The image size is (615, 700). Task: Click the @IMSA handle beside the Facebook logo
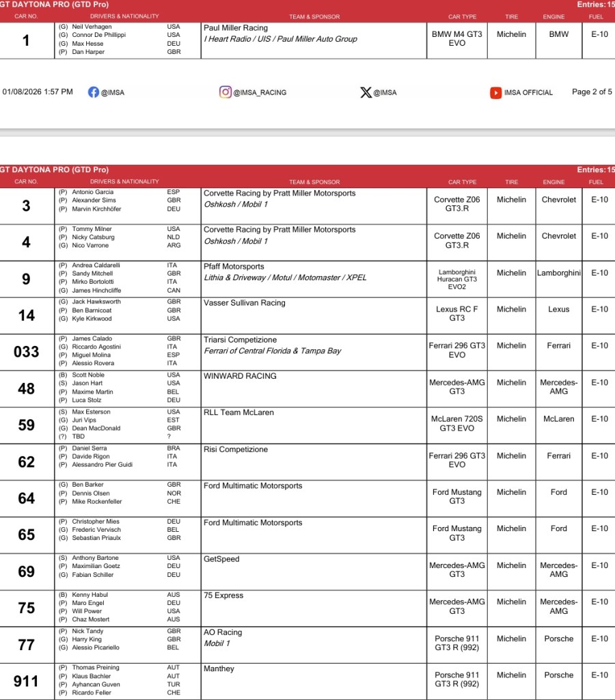coord(113,92)
